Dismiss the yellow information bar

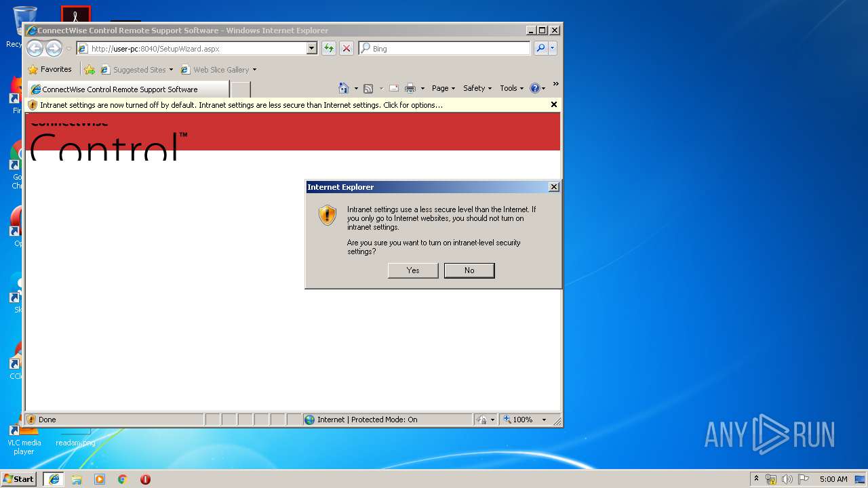[554, 104]
